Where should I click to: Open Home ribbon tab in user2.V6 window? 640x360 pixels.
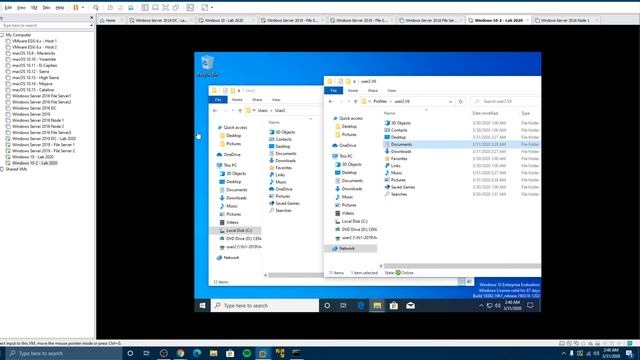pyautogui.click(x=353, y=90)
